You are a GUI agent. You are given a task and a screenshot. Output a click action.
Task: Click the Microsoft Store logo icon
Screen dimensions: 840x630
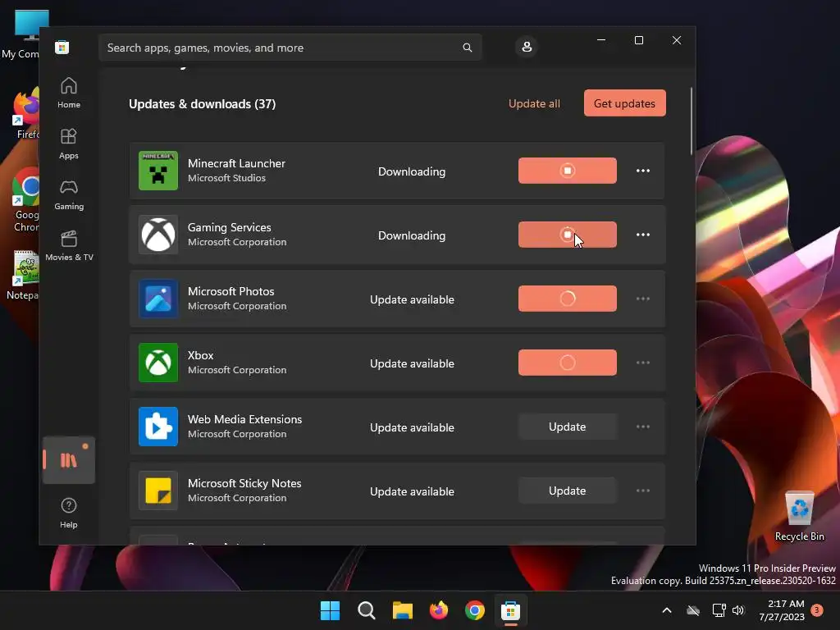point(62,47)
